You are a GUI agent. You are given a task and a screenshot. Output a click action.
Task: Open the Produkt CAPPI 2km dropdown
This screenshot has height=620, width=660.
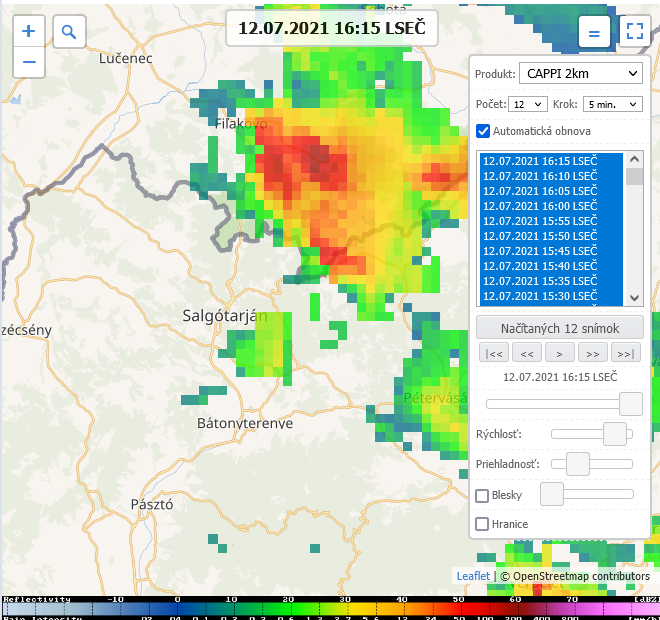coord(581,73)
